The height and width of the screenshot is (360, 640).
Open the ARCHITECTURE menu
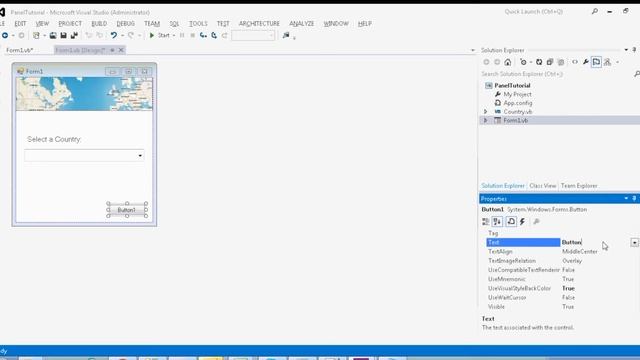click(x=259, y=24)
